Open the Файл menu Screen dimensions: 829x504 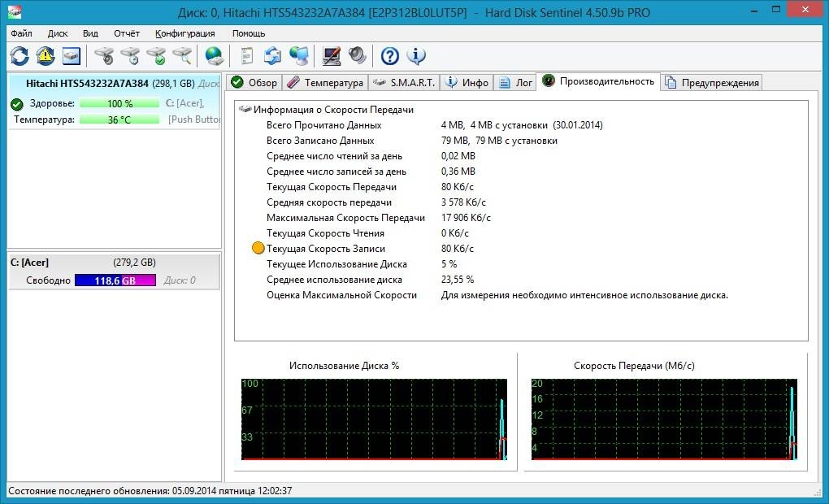click(21, 33)
